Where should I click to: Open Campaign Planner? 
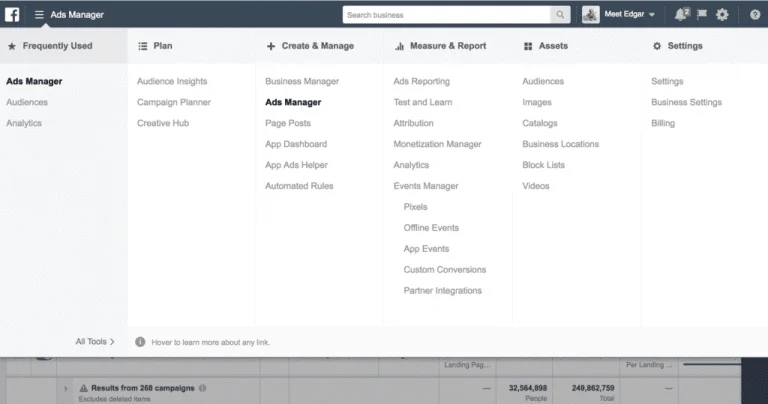pos(174,102)
